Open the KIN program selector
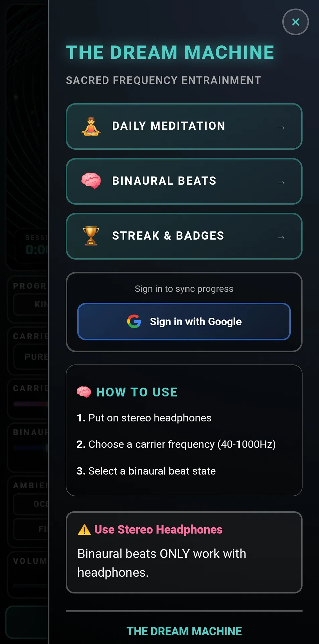Viewport: 319px width, 644px height. [34, 305]
